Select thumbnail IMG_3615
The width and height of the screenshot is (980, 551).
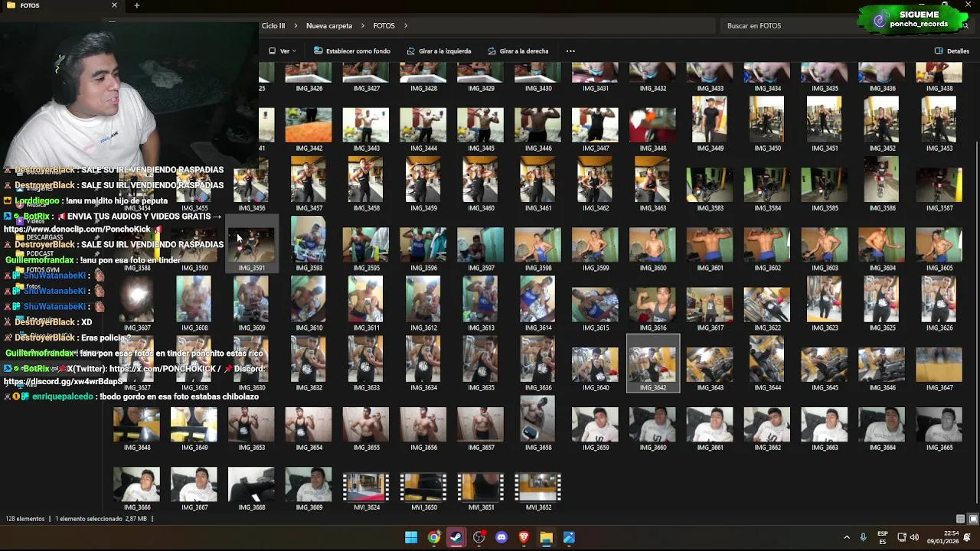click(596, 305)
